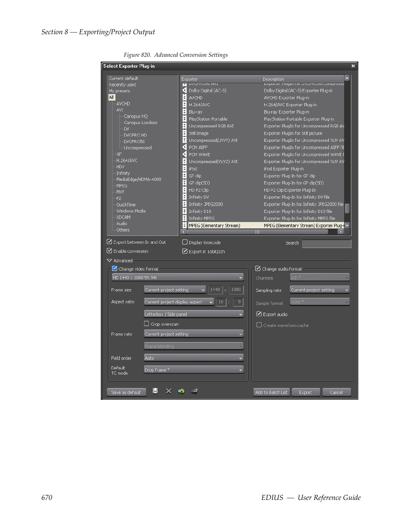Open the Default TC mode Drop frame dropdown
The height and width of the screenshot is (532, 414).
pyautogui.click(x=194, y=370)
